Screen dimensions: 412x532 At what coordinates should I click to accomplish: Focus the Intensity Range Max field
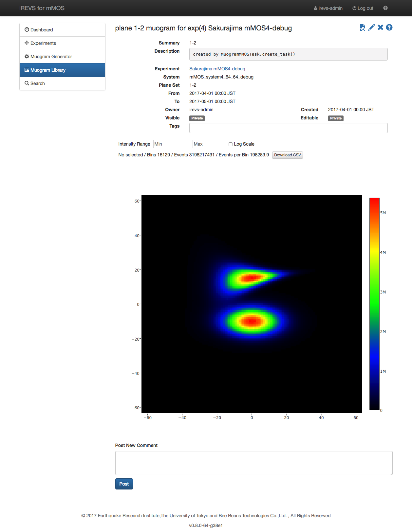click(209, 144)
